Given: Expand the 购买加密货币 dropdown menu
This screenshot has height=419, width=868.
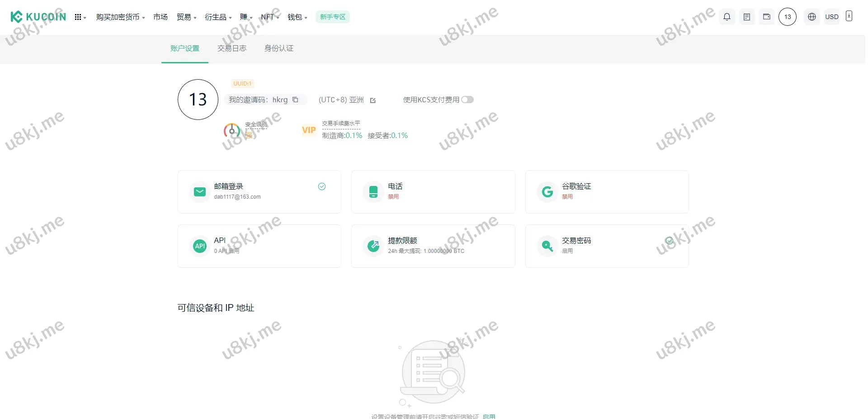Looking at the screenshot, I should tap(120, 17).
